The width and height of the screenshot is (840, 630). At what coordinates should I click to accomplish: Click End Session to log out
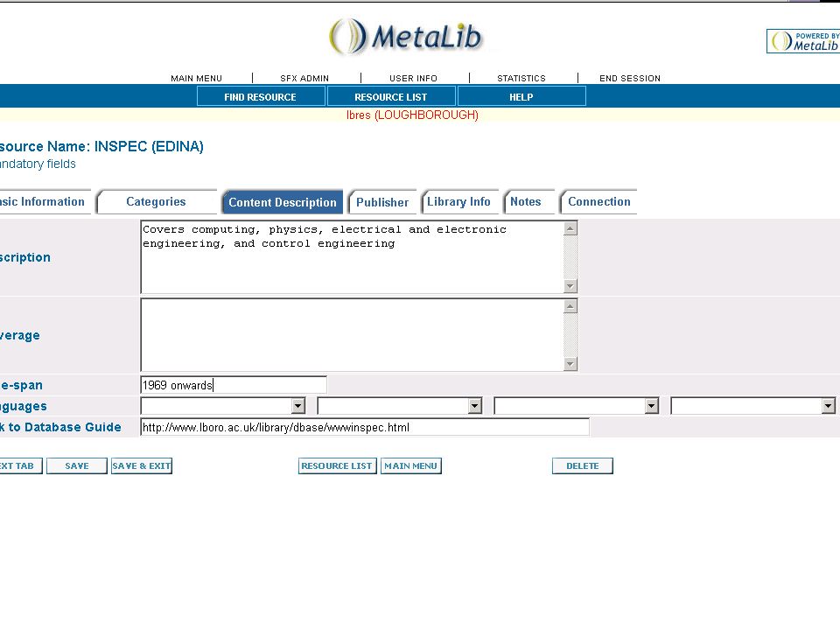pos(629,78)
